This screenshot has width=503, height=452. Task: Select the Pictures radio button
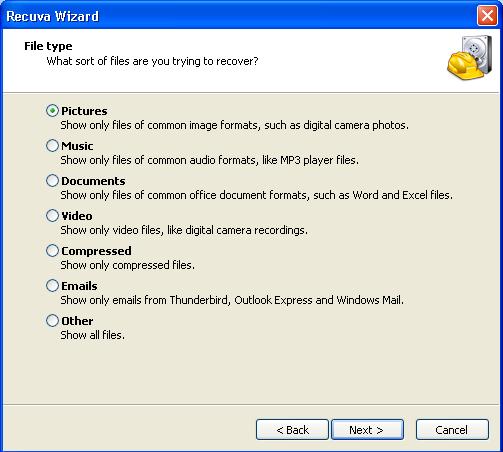coord(52,111)
